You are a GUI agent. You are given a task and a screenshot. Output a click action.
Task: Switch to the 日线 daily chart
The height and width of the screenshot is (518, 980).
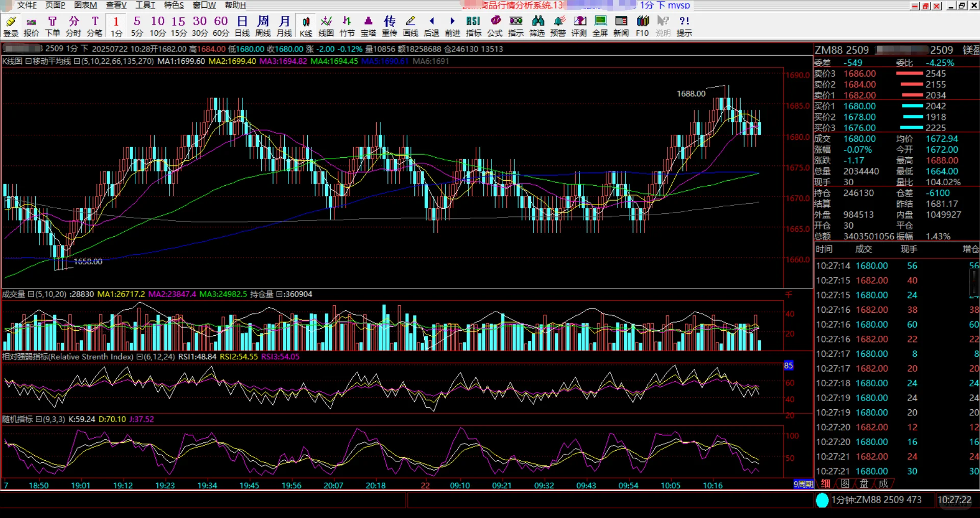pyautogui.click(x=242, y=26)
